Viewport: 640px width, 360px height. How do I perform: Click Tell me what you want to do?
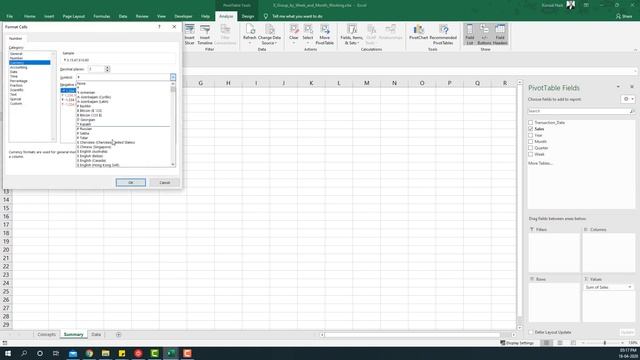(297, 16)
